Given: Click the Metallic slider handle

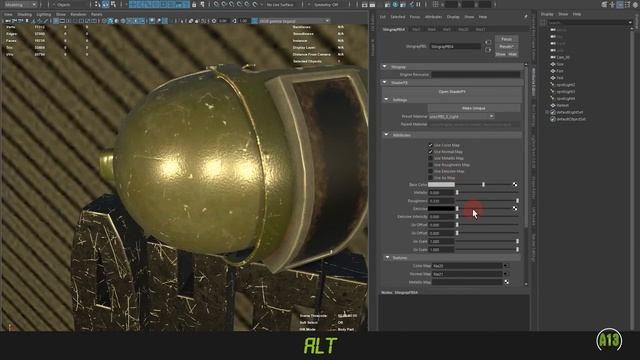Looking at the screenshot, I should pos(457,192).
